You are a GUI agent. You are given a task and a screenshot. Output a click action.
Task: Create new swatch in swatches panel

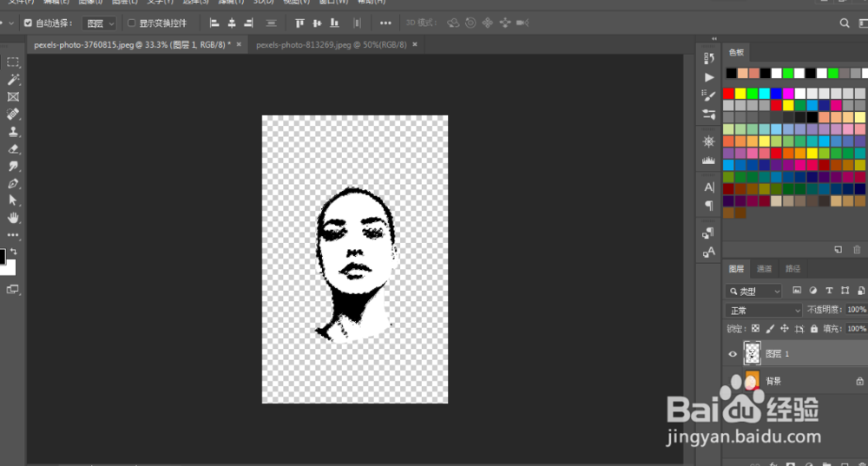click(x=838, y=250)
